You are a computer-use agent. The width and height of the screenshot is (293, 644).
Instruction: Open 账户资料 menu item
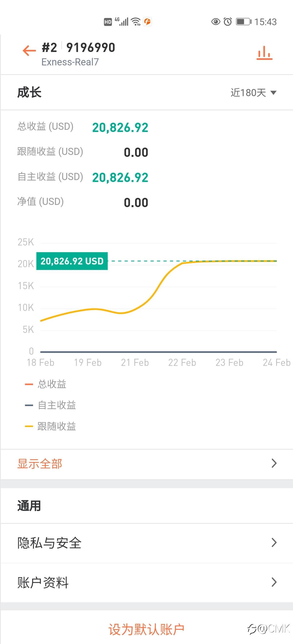click(x=43, y=583)
